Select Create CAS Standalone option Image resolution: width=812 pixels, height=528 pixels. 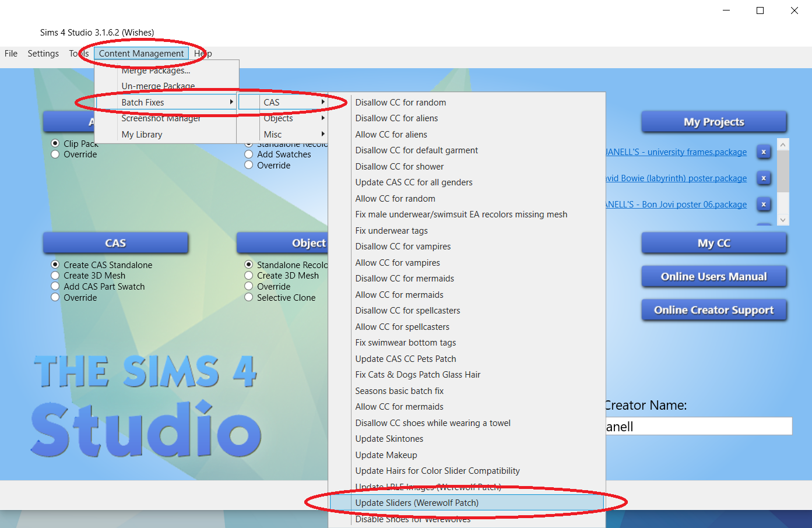point(55,265)
